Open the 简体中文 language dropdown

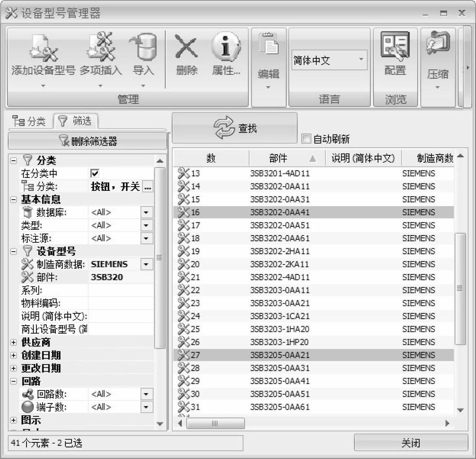[x=361, y=60]
